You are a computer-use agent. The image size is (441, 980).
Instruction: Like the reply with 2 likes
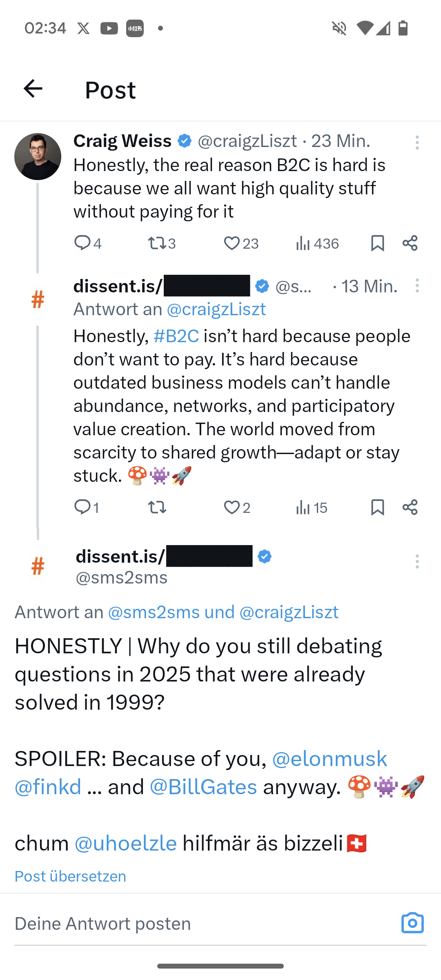click(232, 508)
